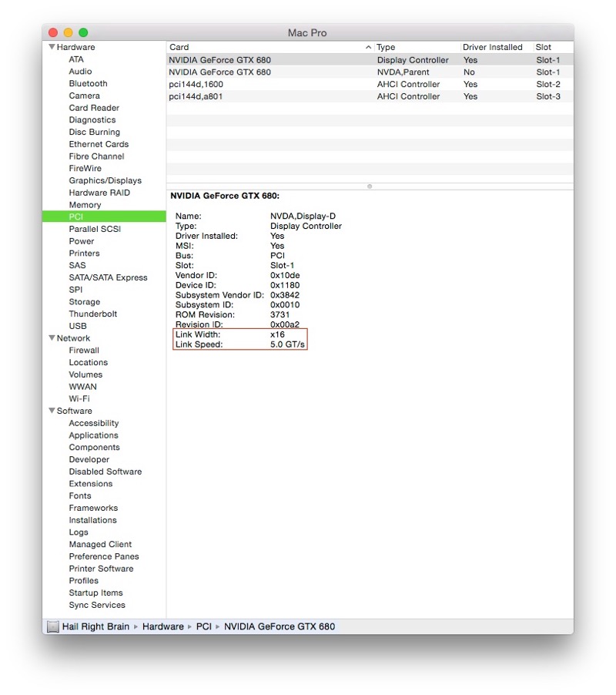Collapse the Network section triangle
The width and height of the screenshot is (616, 695).
(52, 337)
